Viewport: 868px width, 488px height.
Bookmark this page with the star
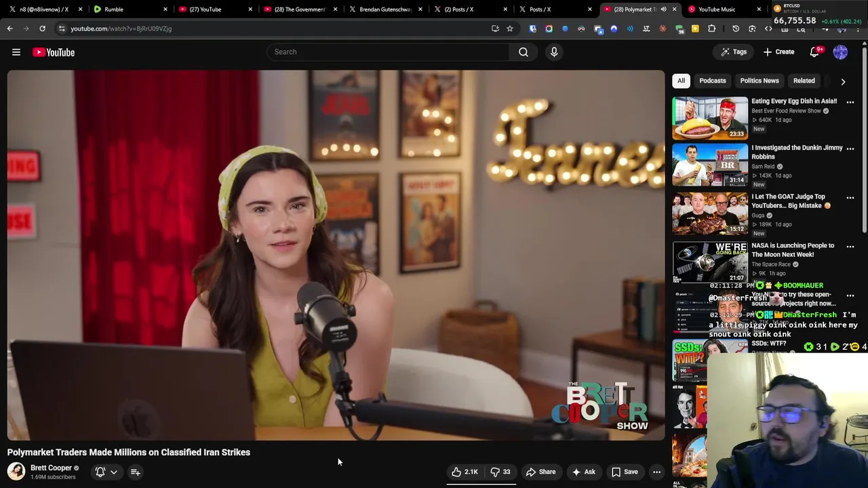pos(510,28)
